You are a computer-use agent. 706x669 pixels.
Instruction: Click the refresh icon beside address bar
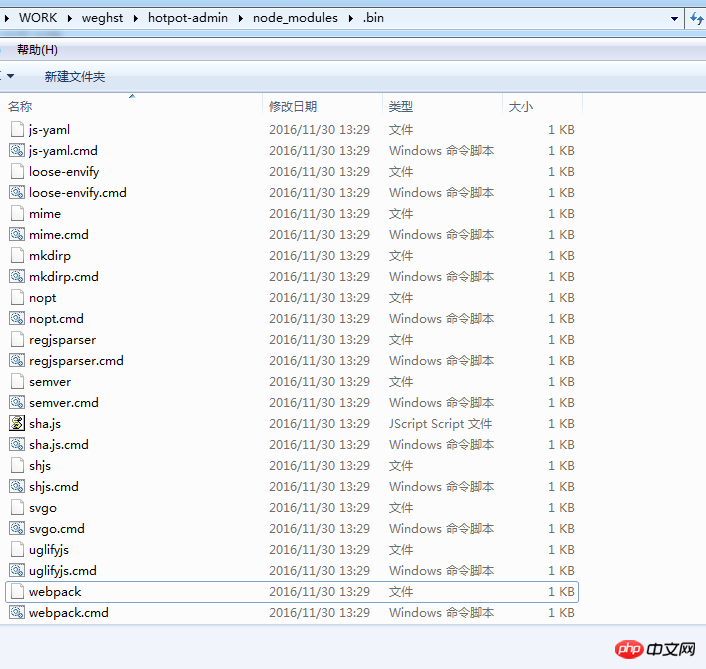pyautogui.click(x=697, y=18)
